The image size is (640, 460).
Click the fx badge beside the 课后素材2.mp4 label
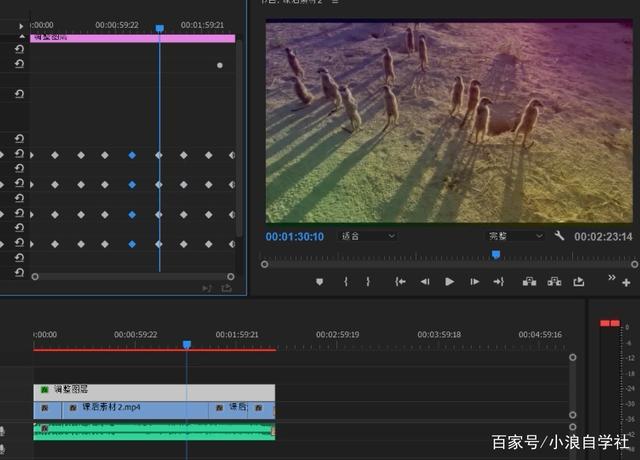[73, 408]
